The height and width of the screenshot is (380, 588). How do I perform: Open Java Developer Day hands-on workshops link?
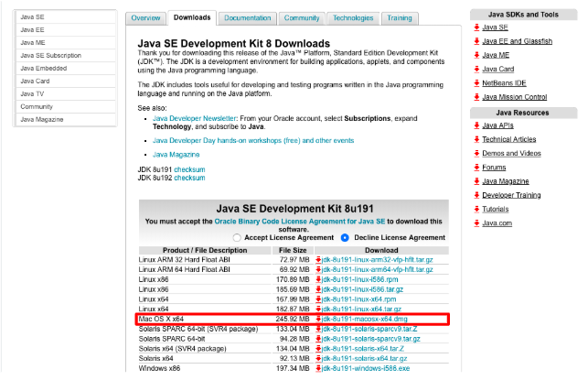[253, 140]
